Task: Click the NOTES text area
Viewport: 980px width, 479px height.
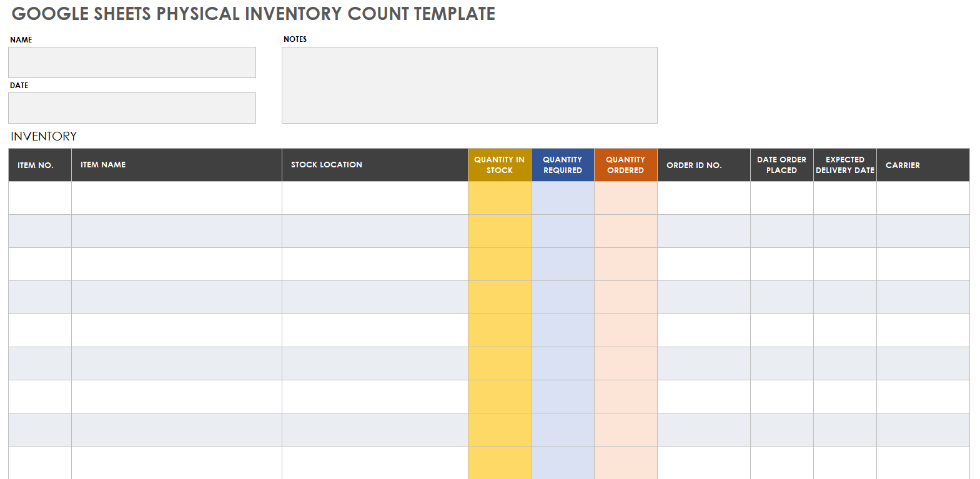Action: point(469,85)
